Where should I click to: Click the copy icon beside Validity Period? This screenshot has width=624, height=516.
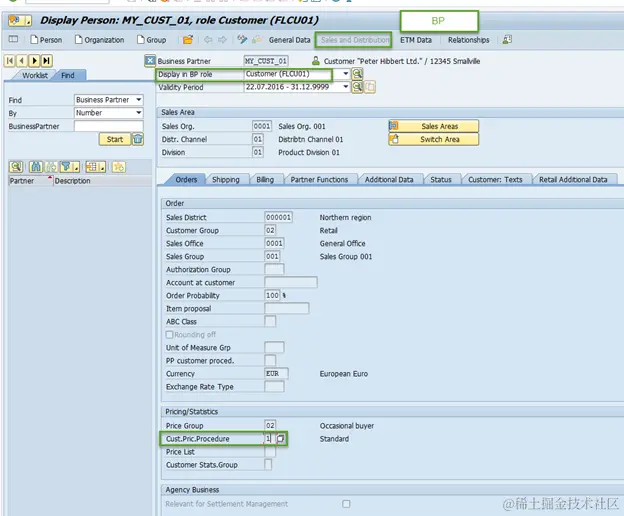[370, 87]
